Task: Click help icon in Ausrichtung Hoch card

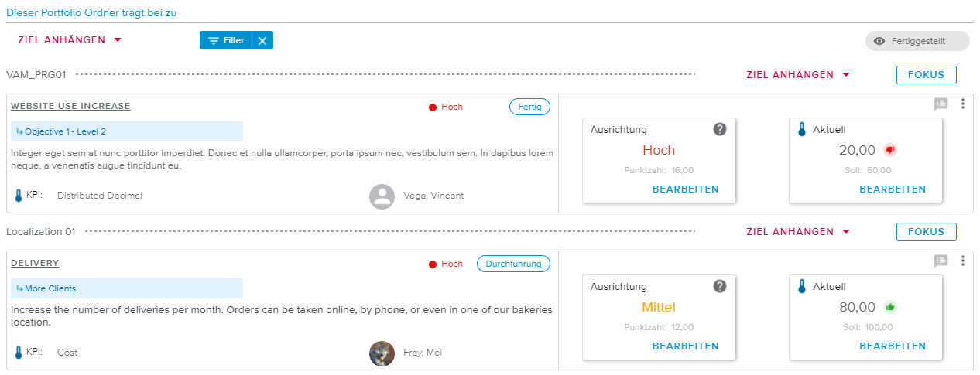Action: 720,129
